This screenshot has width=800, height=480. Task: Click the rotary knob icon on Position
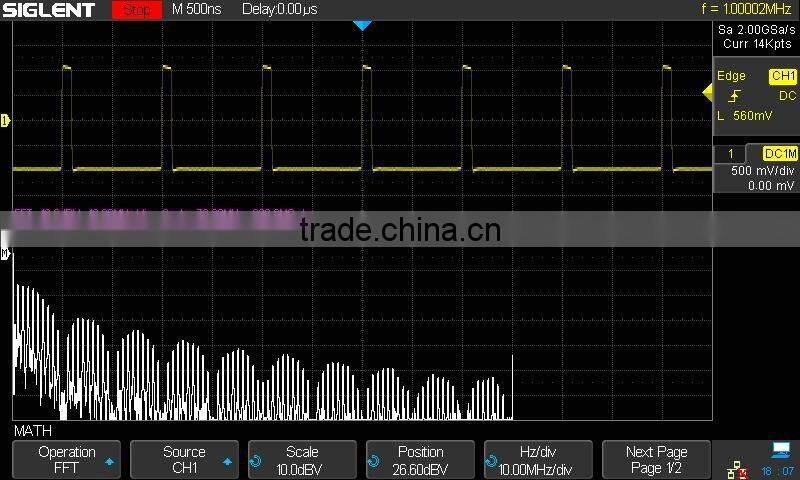373,461
